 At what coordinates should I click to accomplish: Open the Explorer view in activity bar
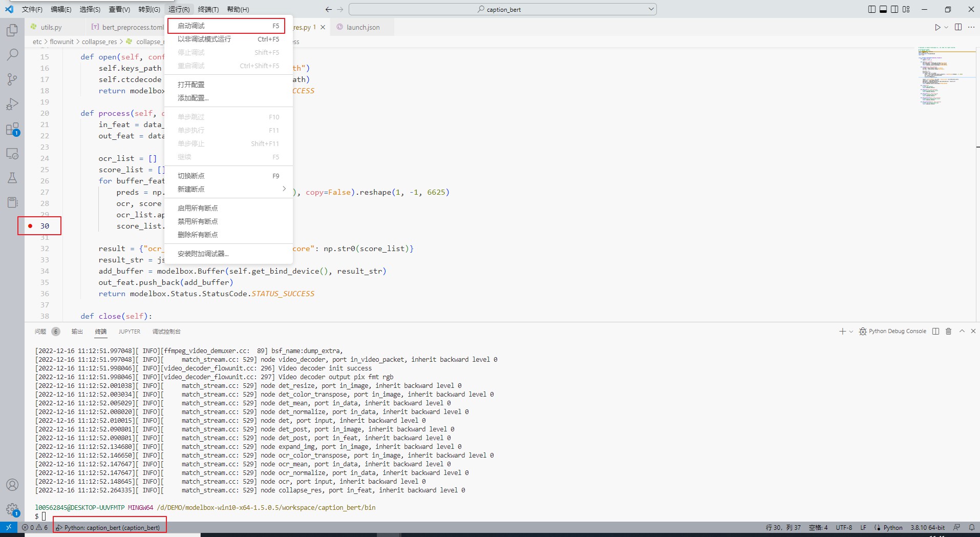tap(12, 30)
